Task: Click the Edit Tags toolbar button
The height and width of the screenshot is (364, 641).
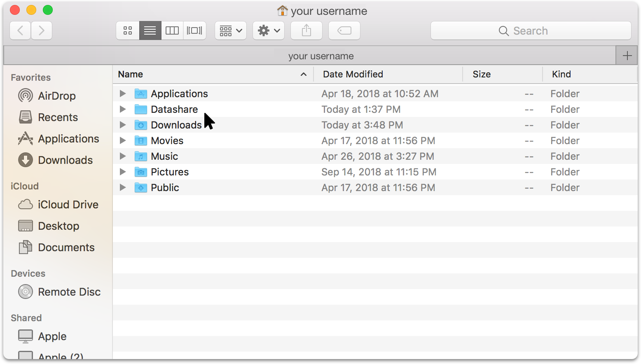Action: click(x=344, y=30)
